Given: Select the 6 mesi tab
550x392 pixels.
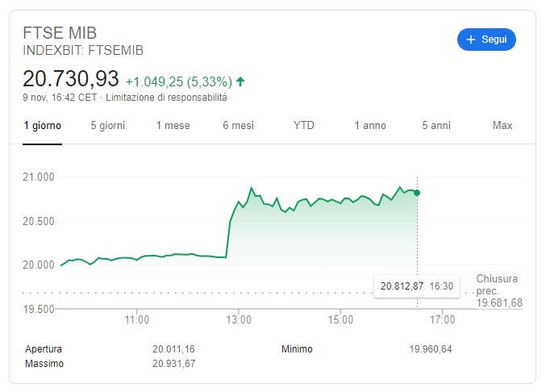Looking at the screenshot, I should coord(238,125).
